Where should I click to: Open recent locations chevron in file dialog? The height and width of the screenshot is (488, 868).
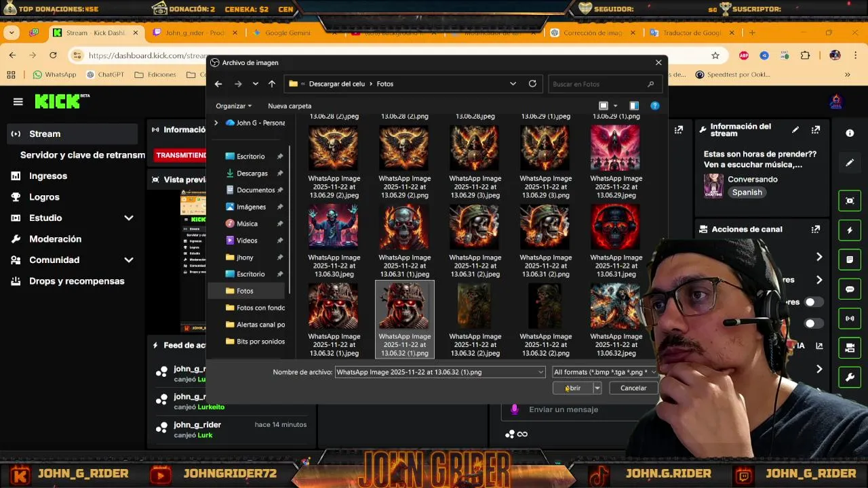tap(255, 84)
